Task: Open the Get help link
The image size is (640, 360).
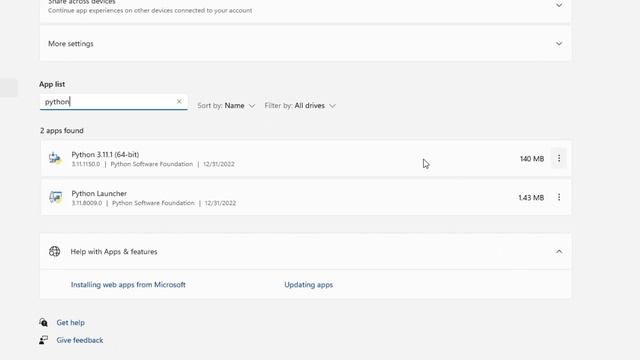Action: [71, 322]
